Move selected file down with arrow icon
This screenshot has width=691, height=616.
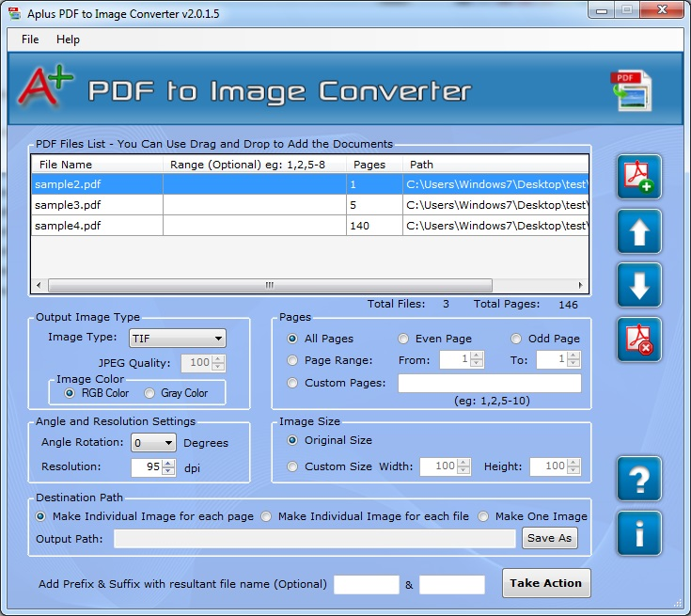coord(639,285)
